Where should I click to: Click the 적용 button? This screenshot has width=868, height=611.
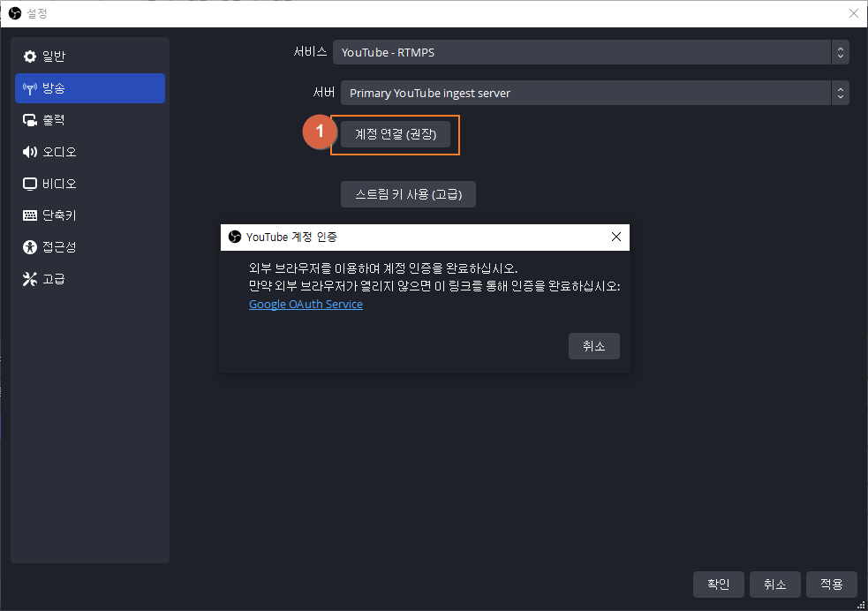click(832, 585)
